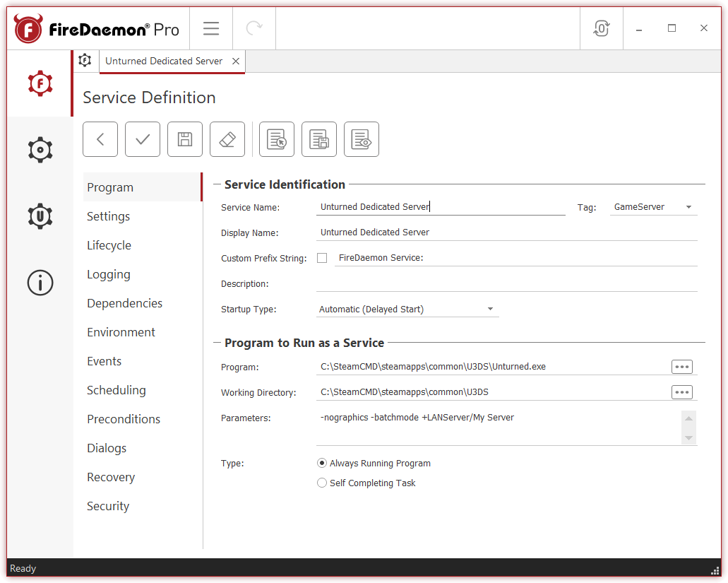Image resolution: width=728 pixels, height=583 pixels.
Task: Open the Lifecycle section
Action: (142, 245)
